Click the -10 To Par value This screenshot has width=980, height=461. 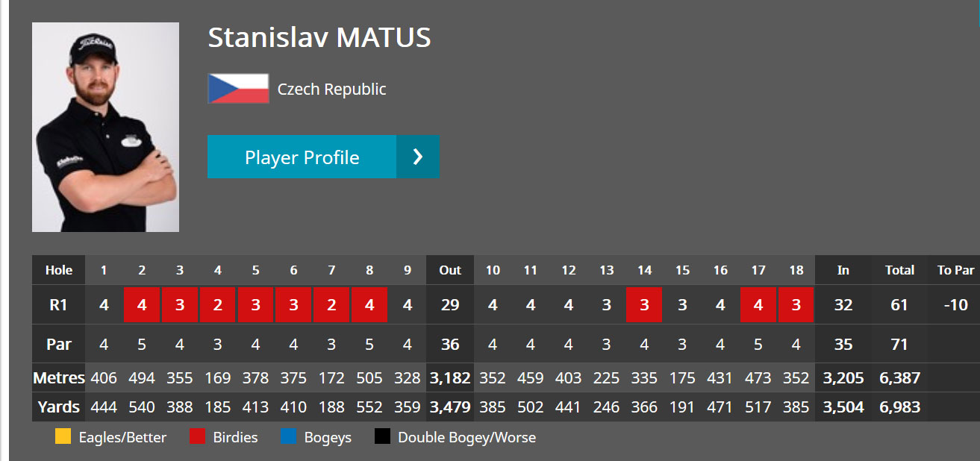point(956,304)
